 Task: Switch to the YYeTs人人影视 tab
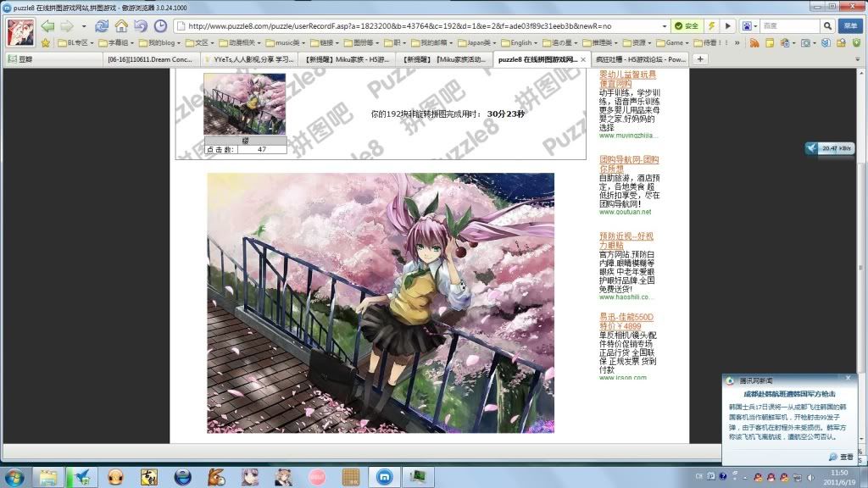(x=249, y=59)
